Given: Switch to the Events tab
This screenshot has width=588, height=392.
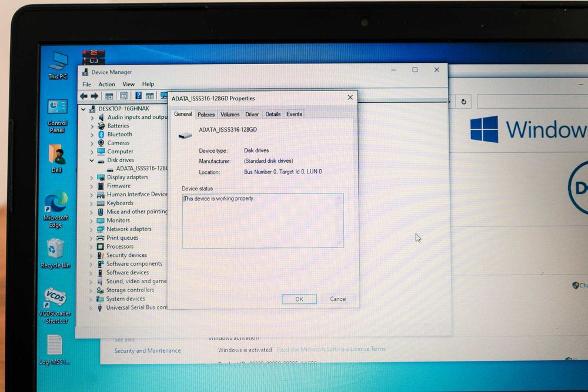Looking at the screenshot, I should click(x=294, y=114).
